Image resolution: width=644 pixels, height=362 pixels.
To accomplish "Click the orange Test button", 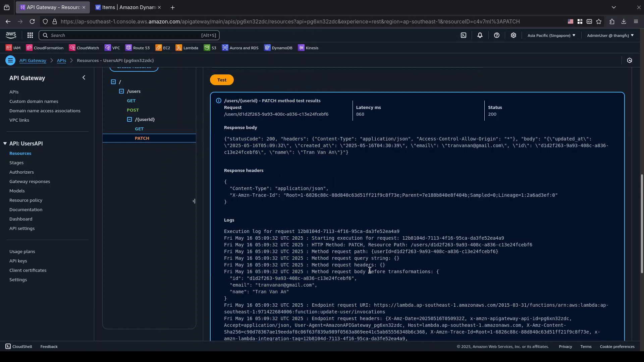I will pos(222,80).
